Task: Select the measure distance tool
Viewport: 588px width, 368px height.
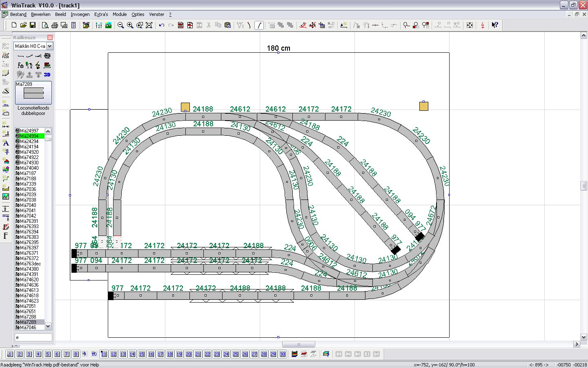Action: (x=6, y=125)
